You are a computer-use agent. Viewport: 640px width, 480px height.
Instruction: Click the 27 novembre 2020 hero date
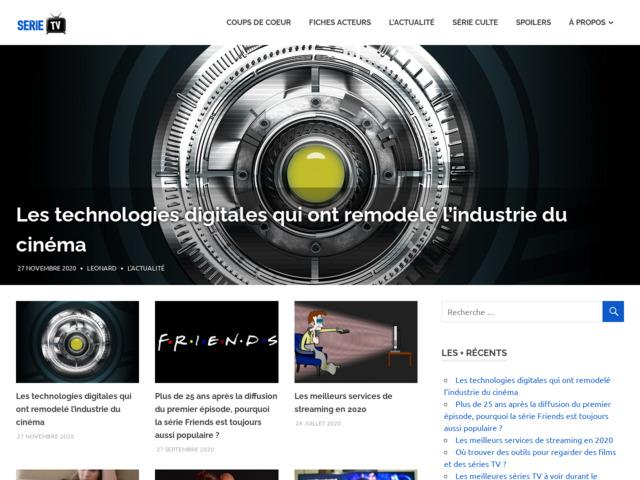point(46,268)
